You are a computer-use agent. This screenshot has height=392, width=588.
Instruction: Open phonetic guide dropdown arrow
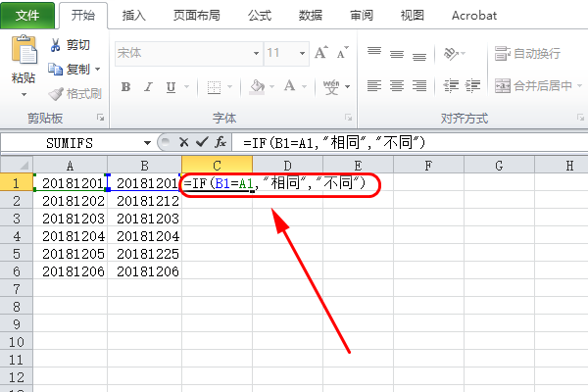[x=348, y=87]
